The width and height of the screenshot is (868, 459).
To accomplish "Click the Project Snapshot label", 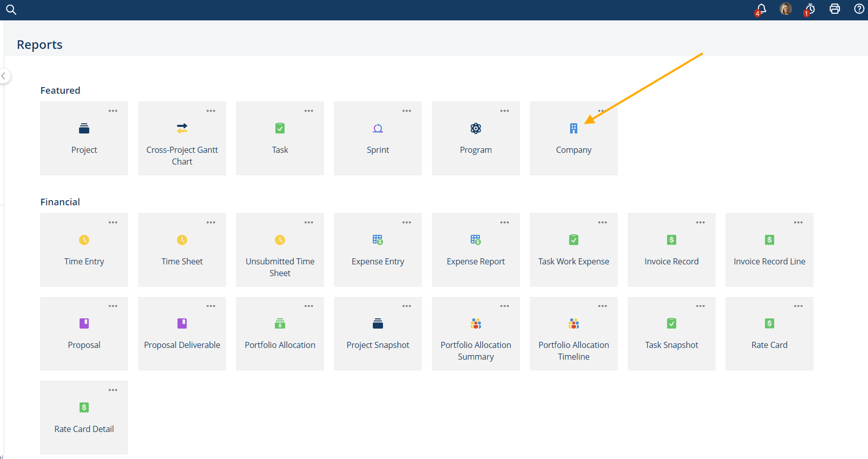I will tap(378, 345).
